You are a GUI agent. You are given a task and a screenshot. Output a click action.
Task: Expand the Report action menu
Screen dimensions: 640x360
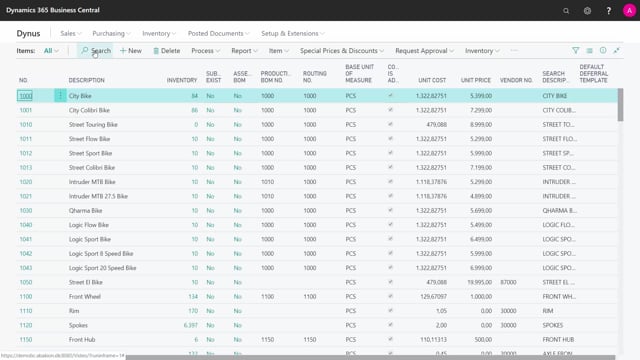point(244,51)
